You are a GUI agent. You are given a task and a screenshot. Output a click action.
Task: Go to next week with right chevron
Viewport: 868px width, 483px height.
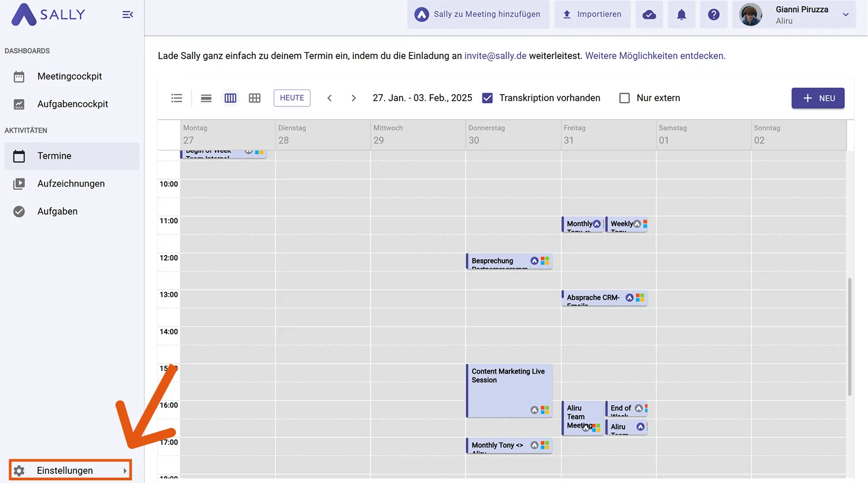pos(353,98)
